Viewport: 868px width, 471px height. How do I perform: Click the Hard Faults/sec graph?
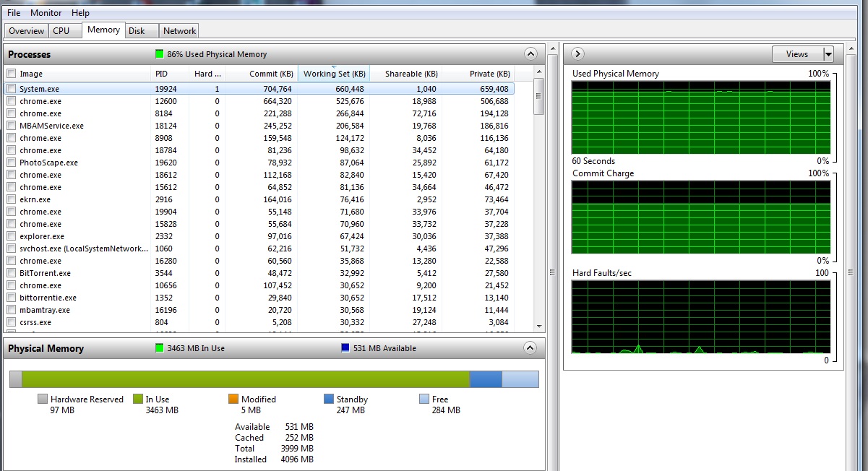(x=700, y=317)
